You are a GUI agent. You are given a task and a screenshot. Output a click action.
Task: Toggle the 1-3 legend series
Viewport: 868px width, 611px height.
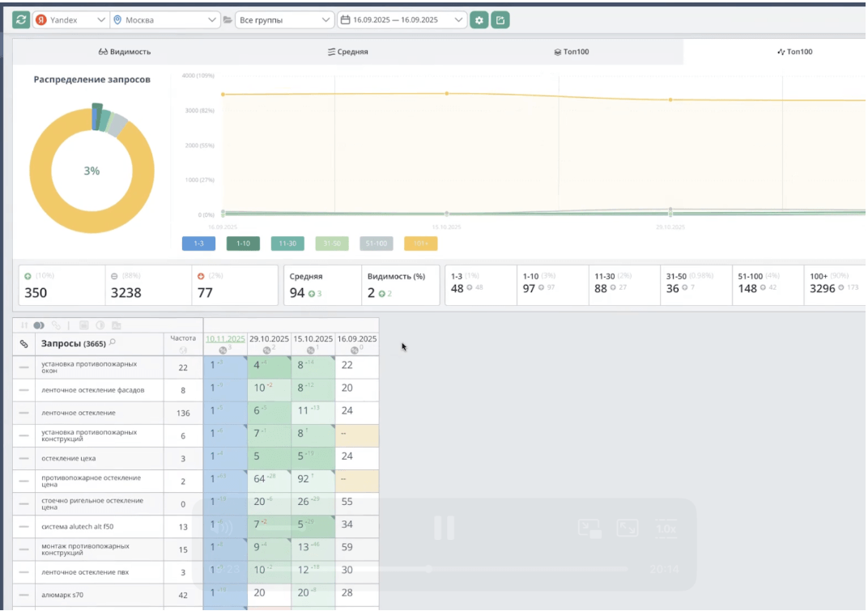(198, 243)
